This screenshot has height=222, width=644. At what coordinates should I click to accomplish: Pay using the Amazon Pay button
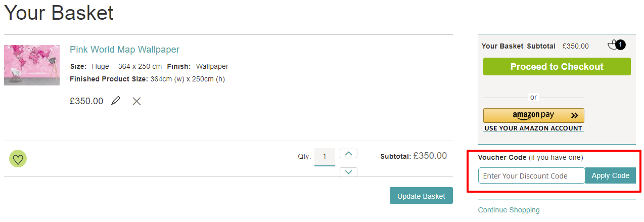533,115
